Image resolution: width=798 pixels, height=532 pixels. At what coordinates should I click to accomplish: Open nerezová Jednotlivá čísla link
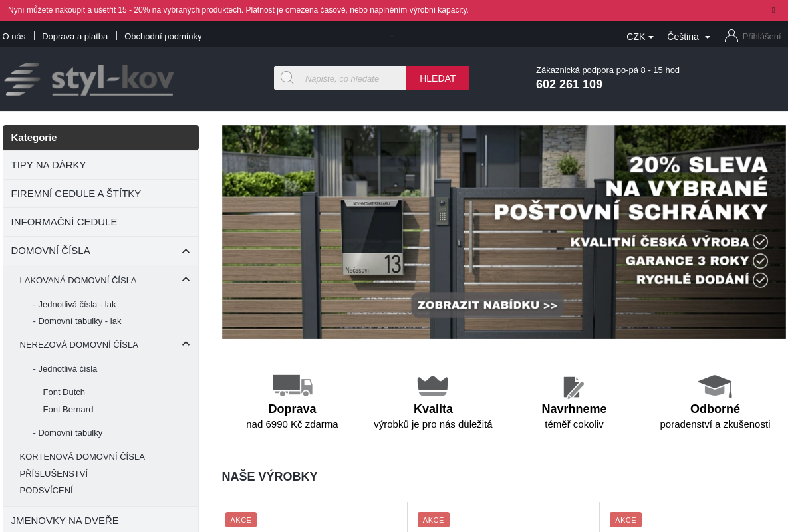pos(65,369)
